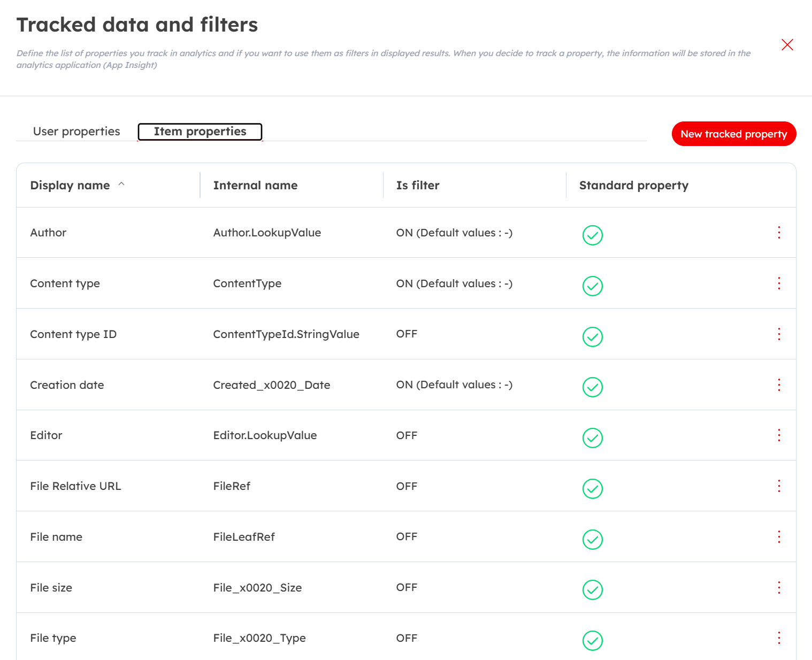
Task: Click the OFF filter value in File Relative URL row
Action: click(x=407, y=486)
